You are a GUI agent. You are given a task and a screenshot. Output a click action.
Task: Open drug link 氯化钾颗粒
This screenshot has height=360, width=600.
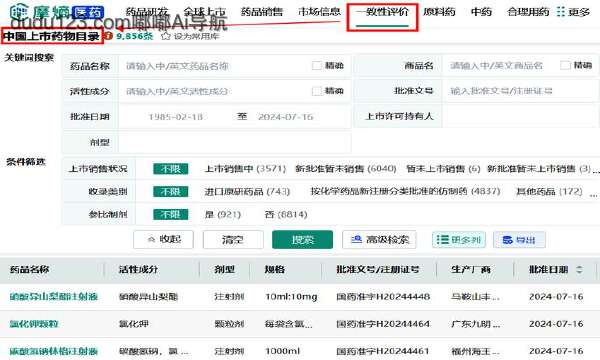coord(34,324)
